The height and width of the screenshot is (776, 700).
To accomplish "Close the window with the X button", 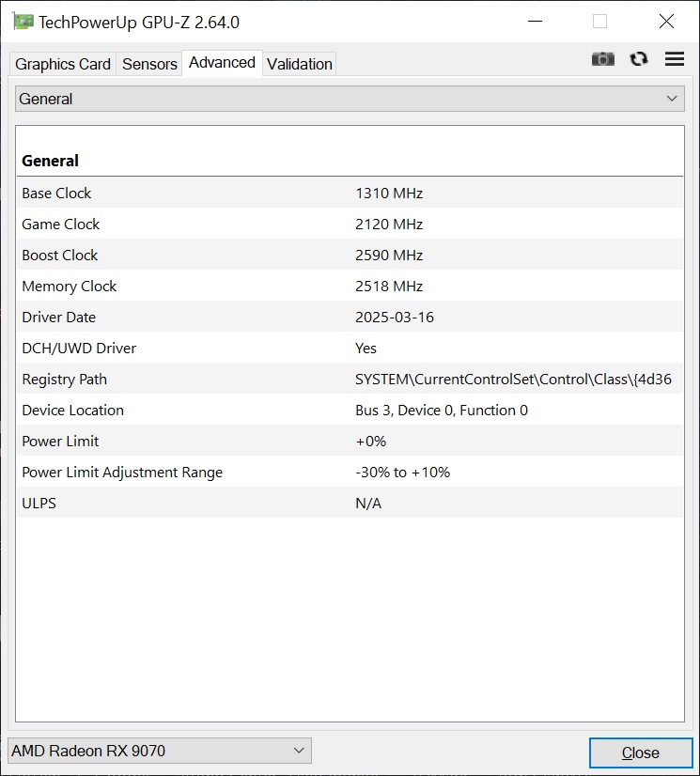I will [x=666, y=22].
